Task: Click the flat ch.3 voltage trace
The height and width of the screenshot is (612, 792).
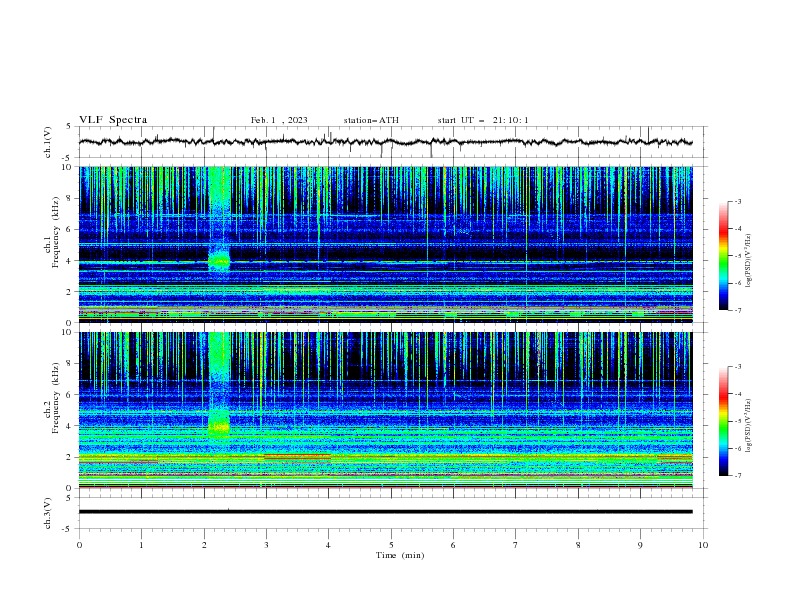Action: (385, 512)
